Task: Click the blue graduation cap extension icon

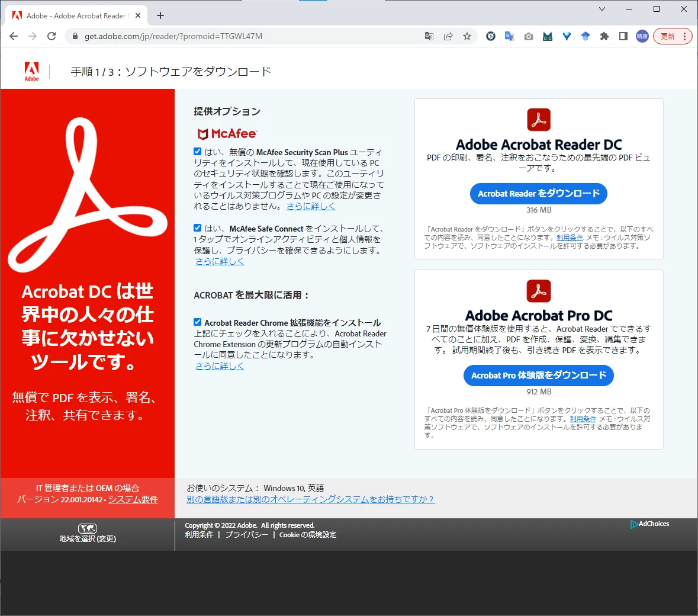Action: click(586, 36)
